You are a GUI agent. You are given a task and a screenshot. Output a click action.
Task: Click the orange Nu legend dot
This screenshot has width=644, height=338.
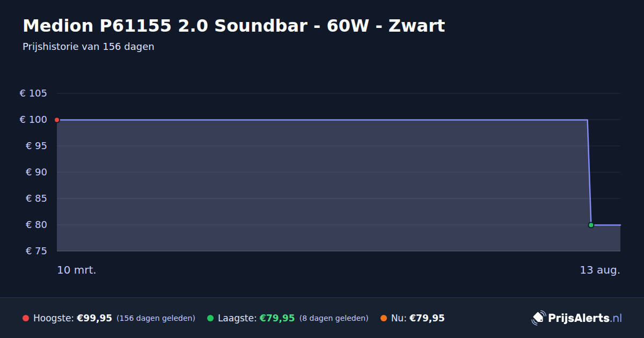(x=384, y=318)
